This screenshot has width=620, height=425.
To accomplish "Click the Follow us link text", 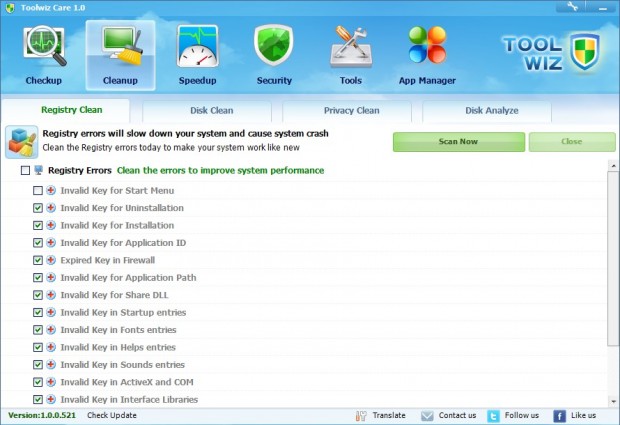I will tap(522, 416).
